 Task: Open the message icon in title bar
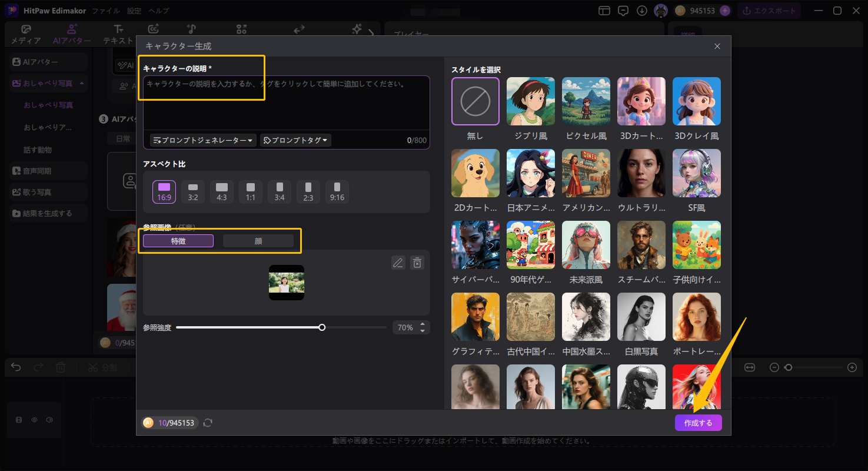pyautogui.click(x=623, y=11)
